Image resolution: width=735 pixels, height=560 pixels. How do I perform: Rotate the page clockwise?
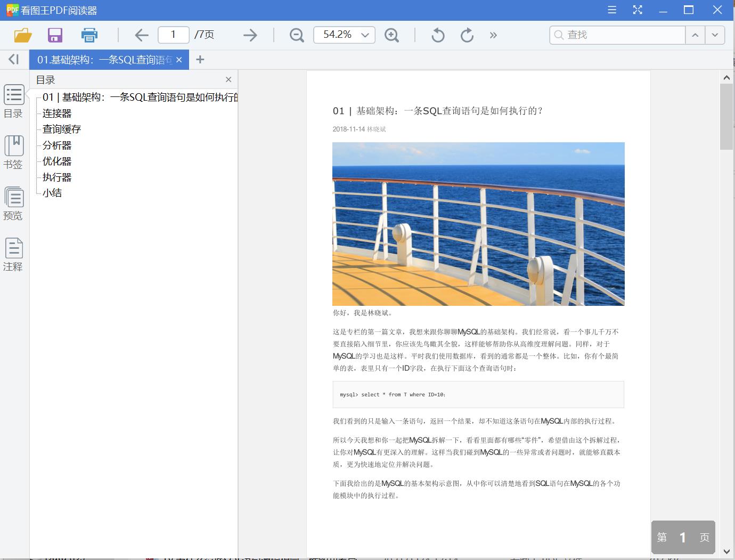coord(467,35)
